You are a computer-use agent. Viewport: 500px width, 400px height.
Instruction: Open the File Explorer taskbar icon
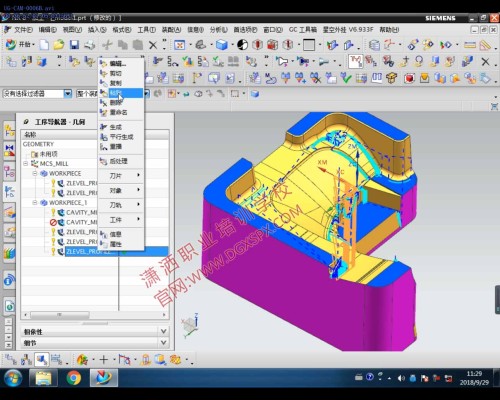point(43,378)
